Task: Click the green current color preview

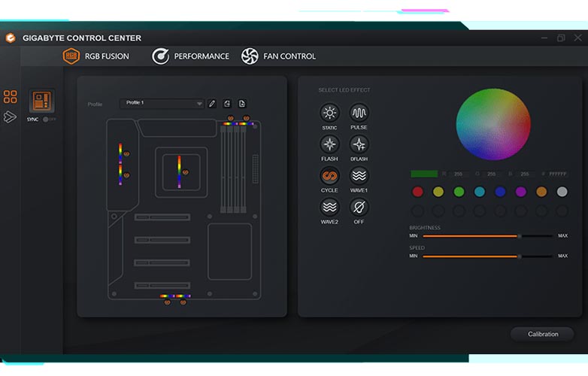Action: [x=424, y=174]
